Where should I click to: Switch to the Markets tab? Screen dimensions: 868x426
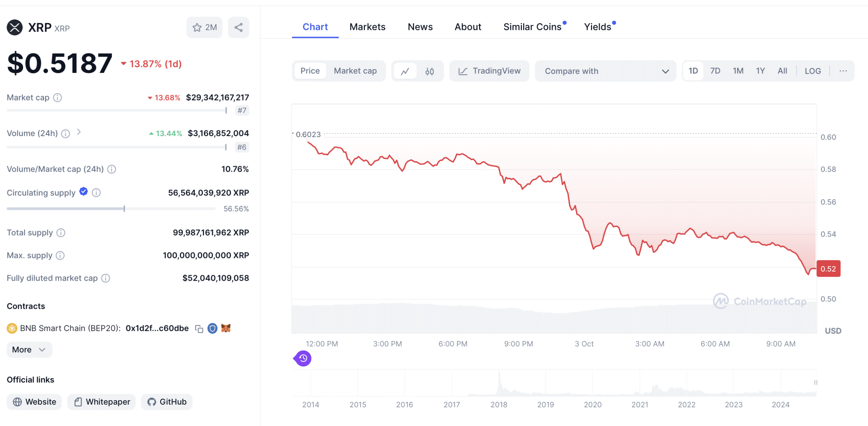click(x=367, y=27)
